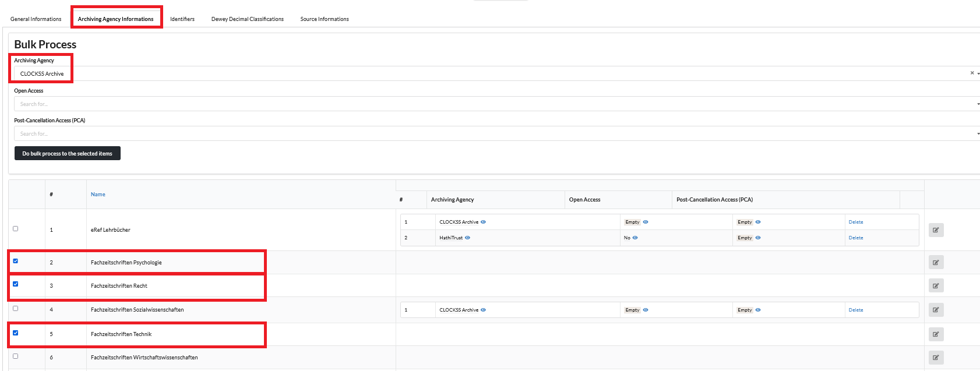Click eye icon next to HathiTrust 'No' value
This screenshot has height=371, width=980.
[x=635, y=238]
